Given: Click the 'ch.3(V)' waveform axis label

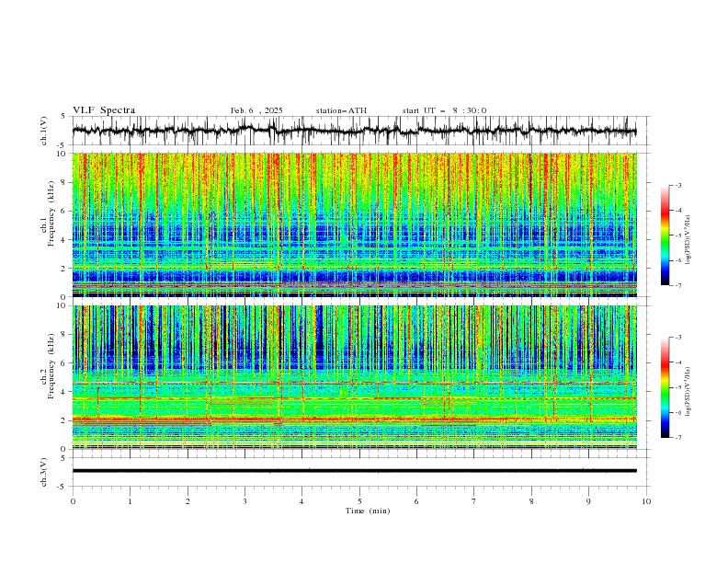Looking at the screenshot, I should coord(44,472).
